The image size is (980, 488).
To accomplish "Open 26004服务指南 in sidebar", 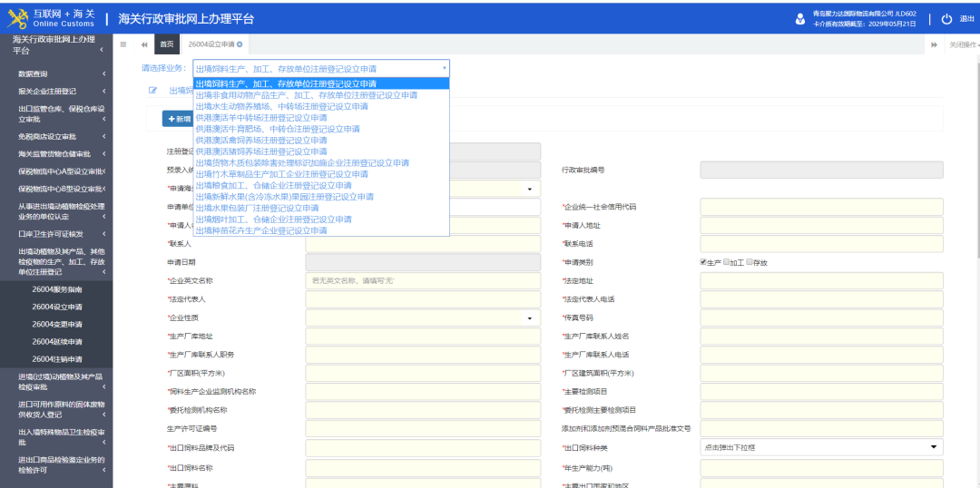I will [57, 290].
